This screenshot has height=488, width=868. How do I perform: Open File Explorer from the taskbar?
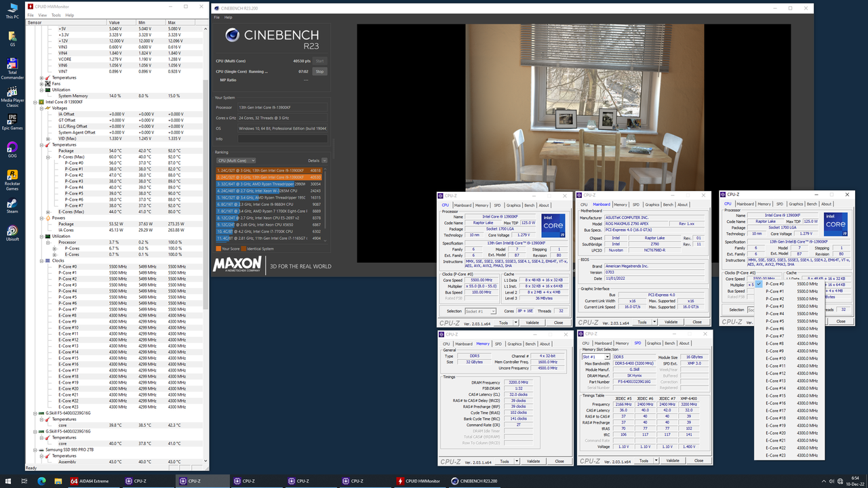[58, 481]
